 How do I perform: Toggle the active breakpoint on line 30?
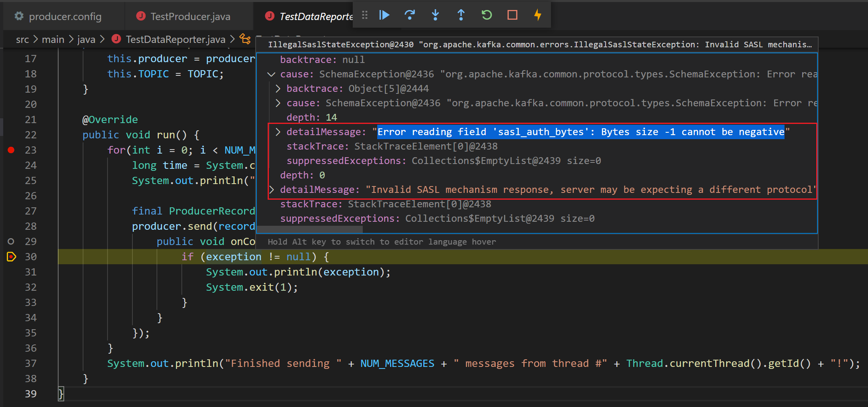[11, 257]
